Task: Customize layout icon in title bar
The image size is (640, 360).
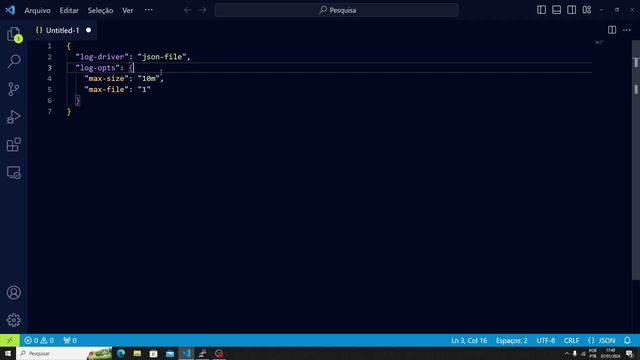Action: click(587, 10)
